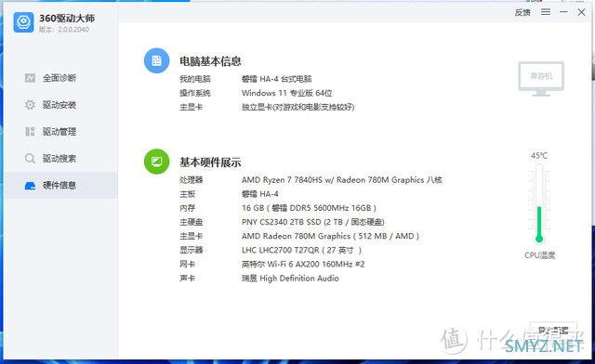Click the 45℃ temperature reading
The image size is (595, 364).
(539, 156)
